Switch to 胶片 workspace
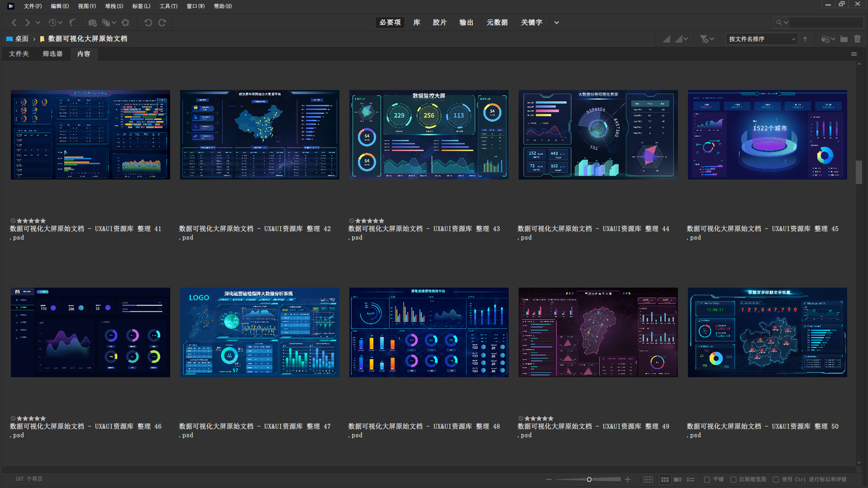 point(439,23)
